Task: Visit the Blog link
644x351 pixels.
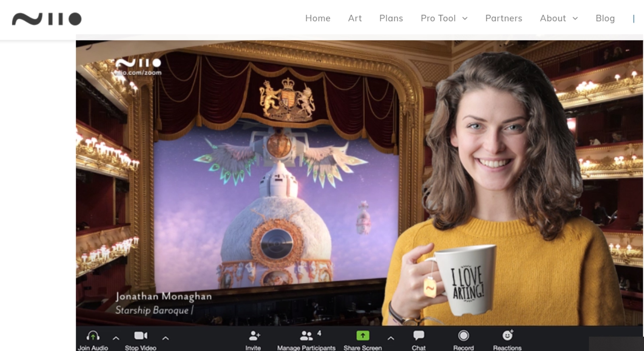Action: [x=605, y=19]
